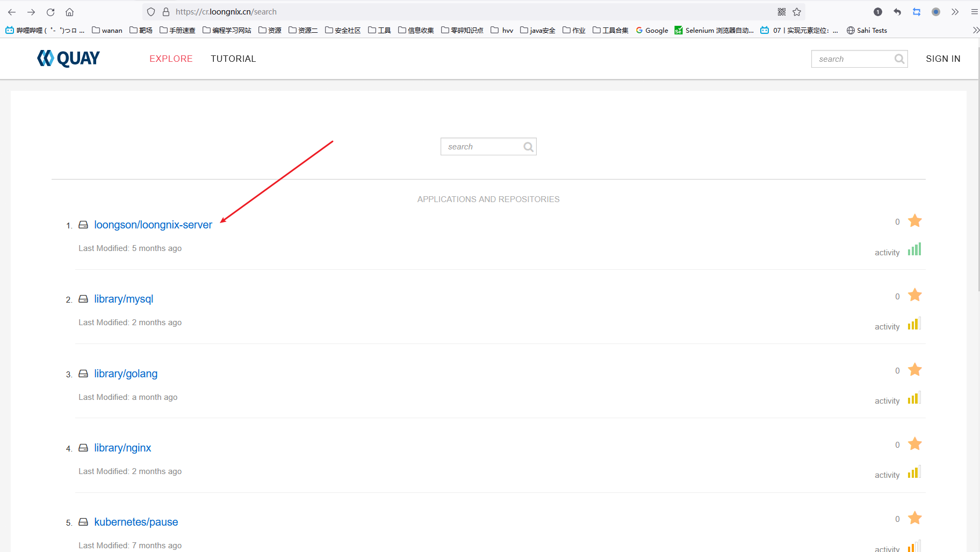The image size is (980, 552).
Task: Star the library/mysql repository
Action: (915, 295)
